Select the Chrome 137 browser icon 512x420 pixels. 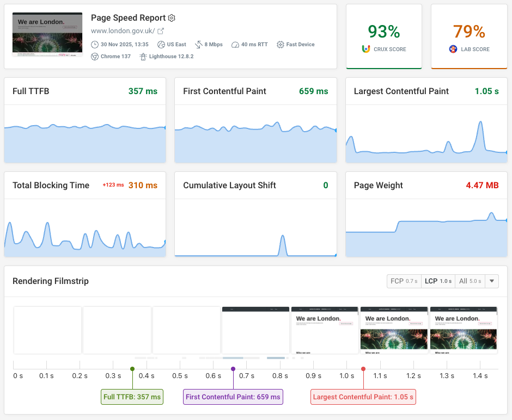coord(94,56)
